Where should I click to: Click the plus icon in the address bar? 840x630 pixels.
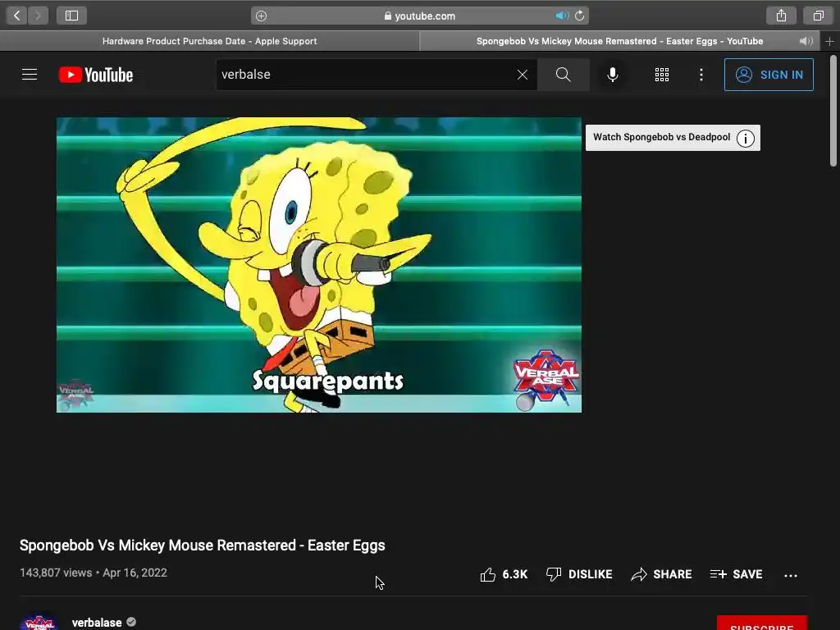261,16
